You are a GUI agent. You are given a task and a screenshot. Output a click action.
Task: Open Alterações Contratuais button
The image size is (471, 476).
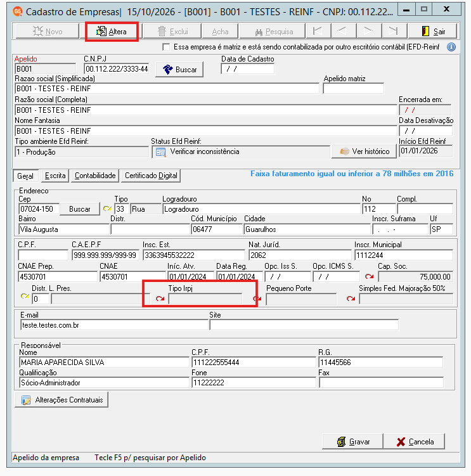[x=61, y=400]
